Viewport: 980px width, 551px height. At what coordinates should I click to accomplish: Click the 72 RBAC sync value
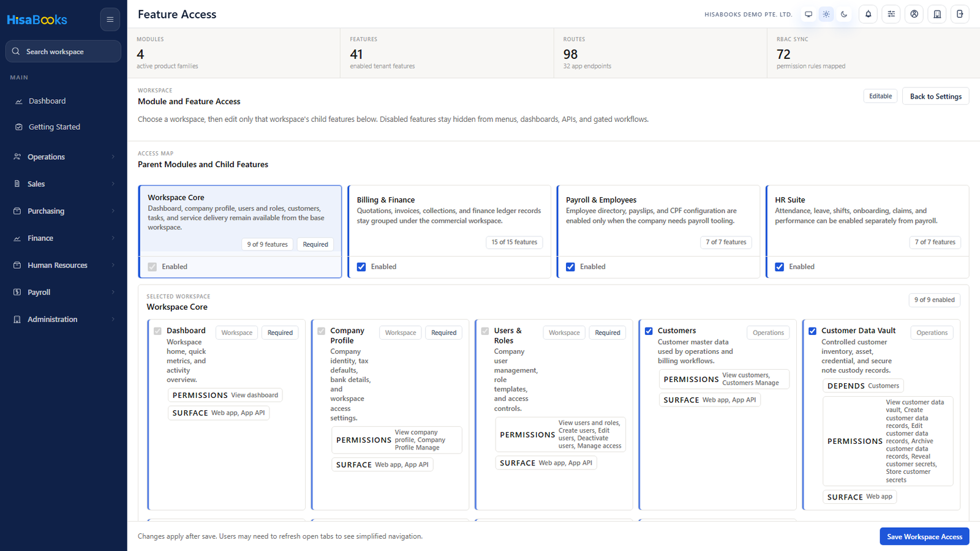(783, 54)
